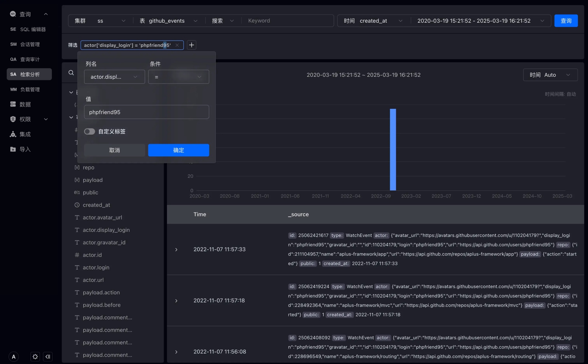Click the 值 field containing phpfriend95

click(147, 112)
